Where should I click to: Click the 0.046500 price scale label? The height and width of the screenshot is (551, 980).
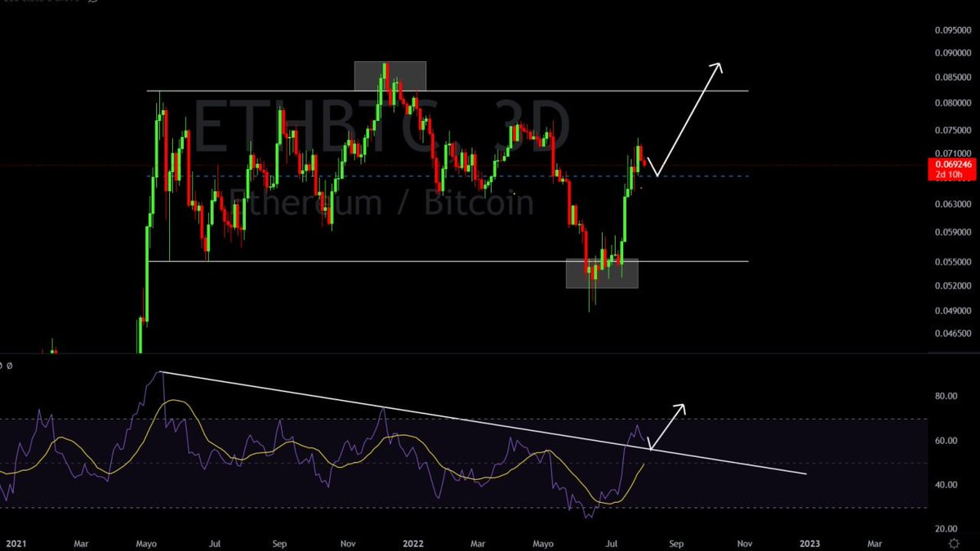(953, 334)
